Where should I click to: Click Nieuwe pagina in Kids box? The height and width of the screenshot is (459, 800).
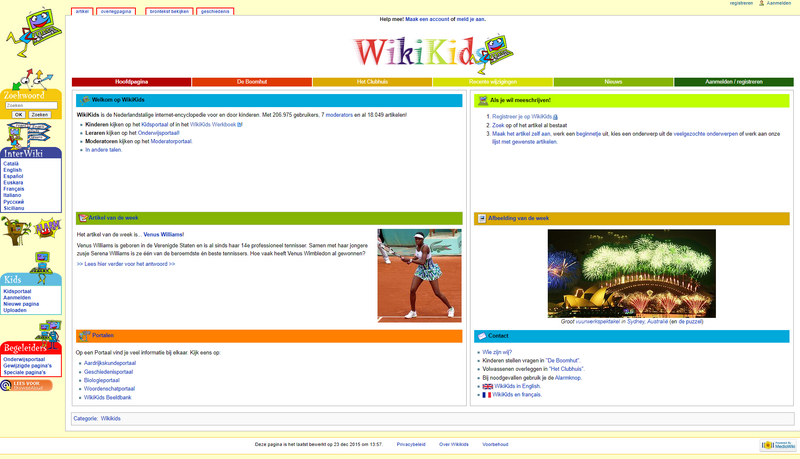pos(21,304)
